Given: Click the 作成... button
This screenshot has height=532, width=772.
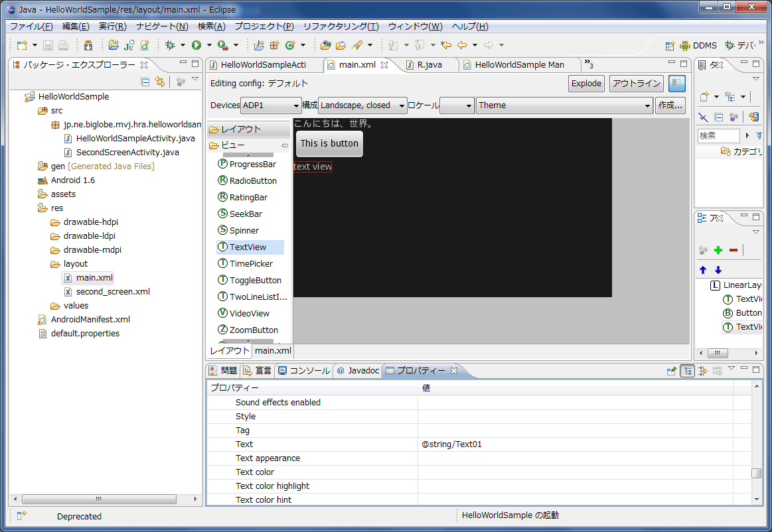Looking at the screenshot, I should click(x=670, y=105).
